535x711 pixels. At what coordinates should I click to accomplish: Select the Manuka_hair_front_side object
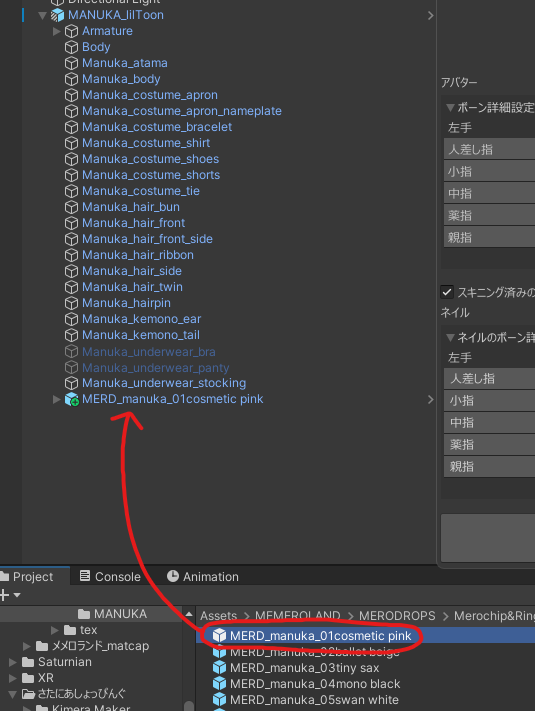pyautogui.click(x=147, y=239)
